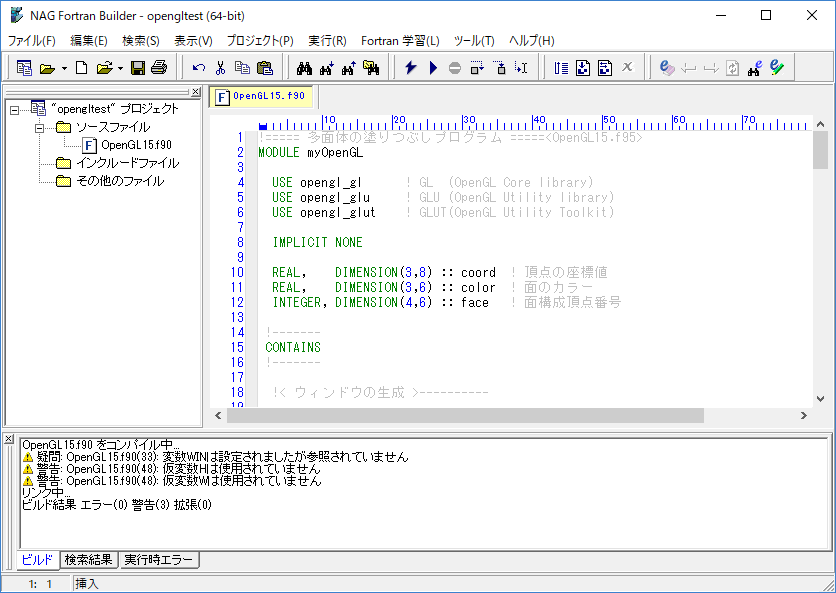Switch to the 検索結果 tab
The width and height of the screenshot is (836, 593).
(89, 560)
